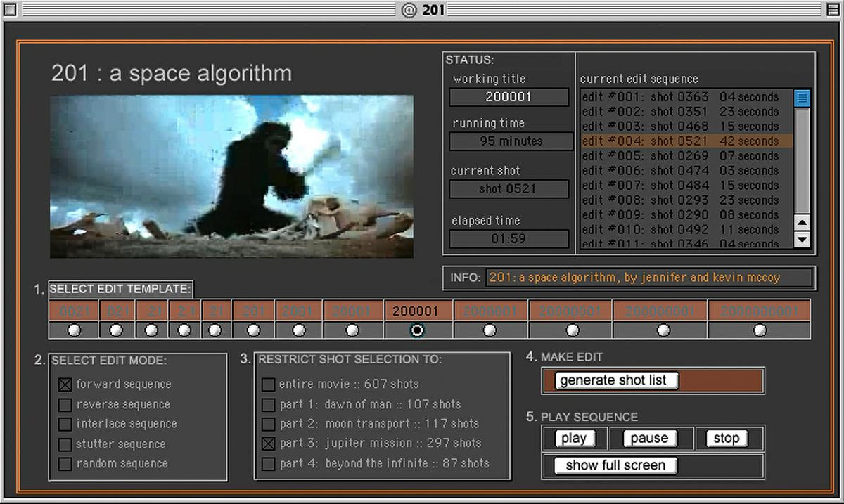Enable reverse sequence edit mode

coord(65,405)
